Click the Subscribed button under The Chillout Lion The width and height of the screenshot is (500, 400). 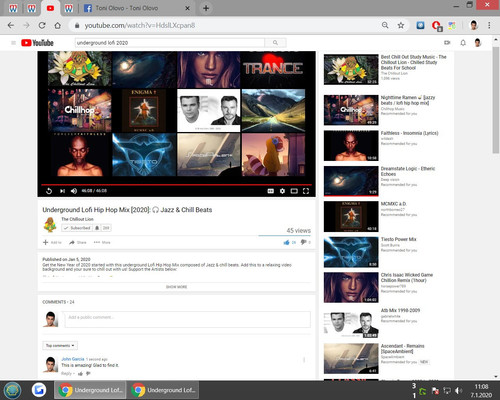click(x=77, y=228)
